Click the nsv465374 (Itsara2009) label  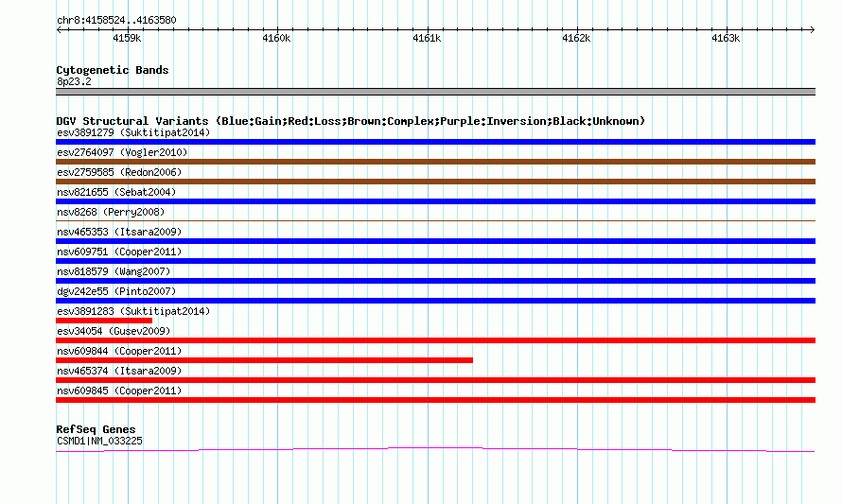click(119, 371)
